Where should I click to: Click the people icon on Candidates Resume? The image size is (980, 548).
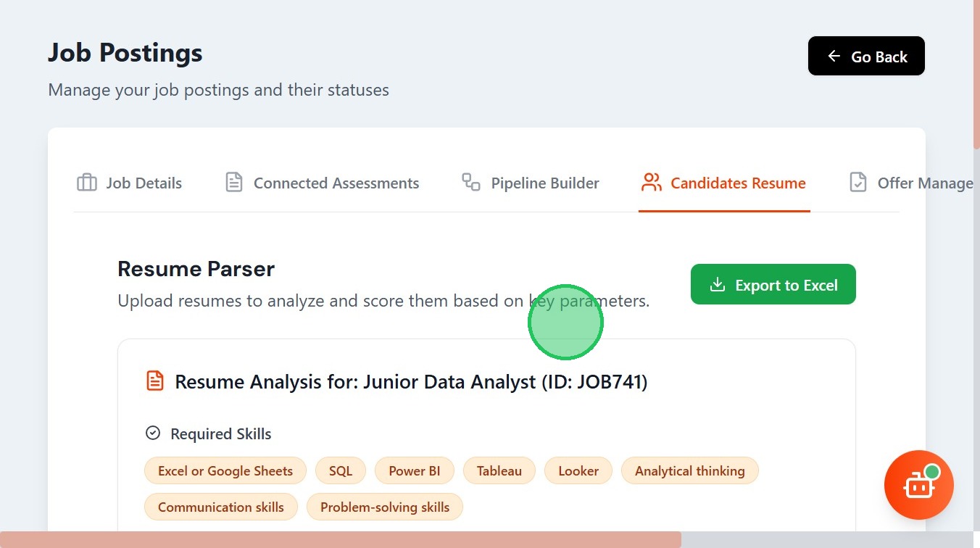pyautogui.click(x=652, y=183)
